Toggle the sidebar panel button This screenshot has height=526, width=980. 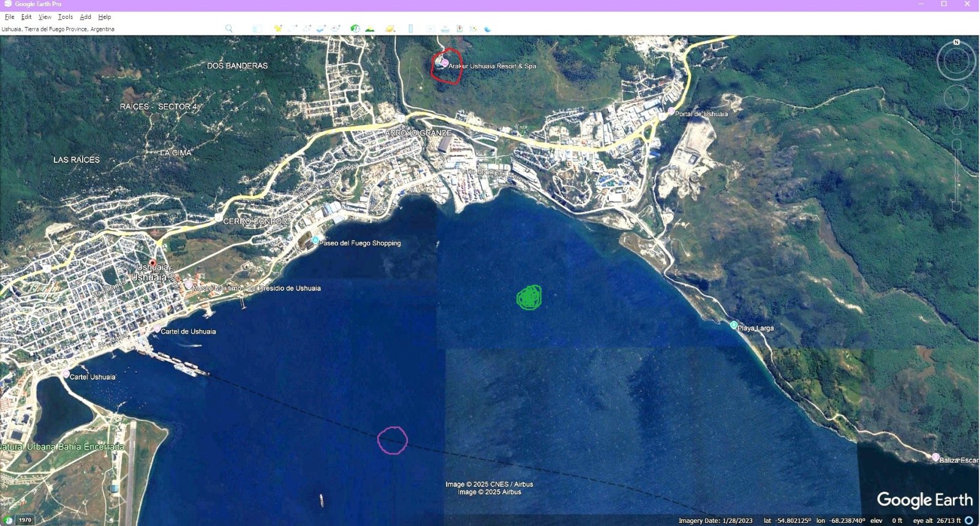pos(257,29)
